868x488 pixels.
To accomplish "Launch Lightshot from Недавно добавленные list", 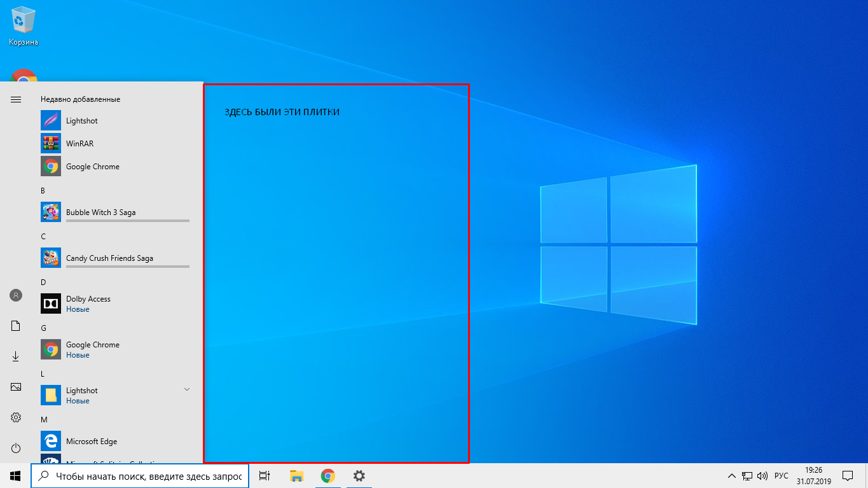I will click(116, 121).
